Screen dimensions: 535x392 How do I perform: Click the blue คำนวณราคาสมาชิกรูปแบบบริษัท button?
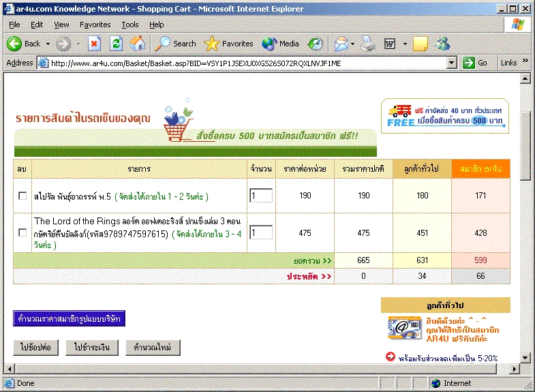(x=69, y=319)
